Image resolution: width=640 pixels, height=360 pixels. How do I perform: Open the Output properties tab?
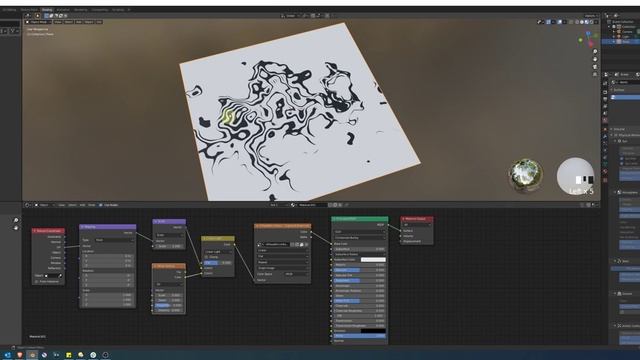pos(605,99)
